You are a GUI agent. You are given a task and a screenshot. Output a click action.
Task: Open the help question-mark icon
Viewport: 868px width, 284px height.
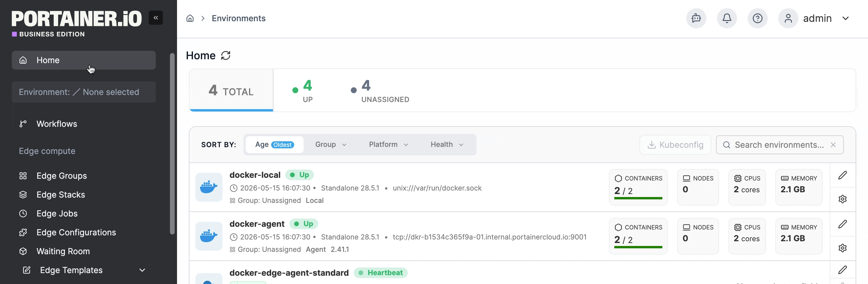(757, 18)
